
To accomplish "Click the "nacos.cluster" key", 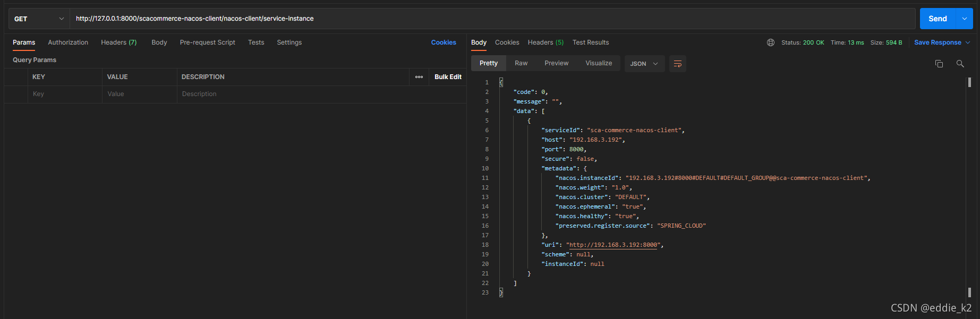I will 582,197.
